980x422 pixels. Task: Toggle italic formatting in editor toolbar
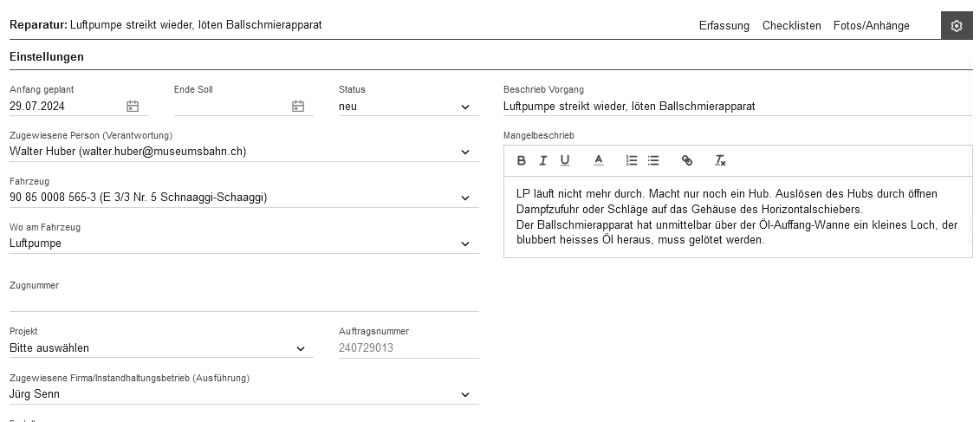click(x=543, y=160)
